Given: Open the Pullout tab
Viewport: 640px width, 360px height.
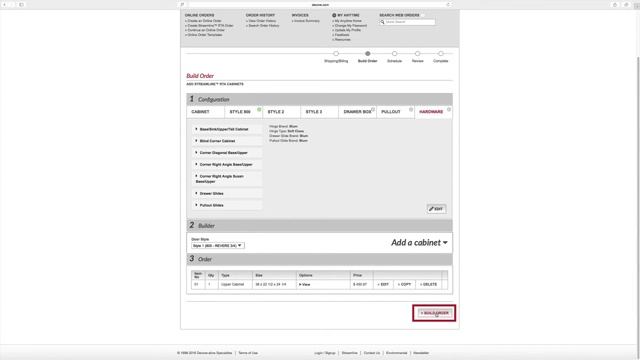Looking at the screenshot, I should (395, 112).
